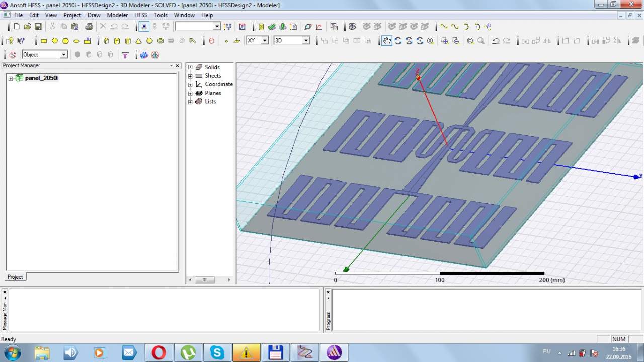This screenshot has width=644, height=362.
Task: Open the Object selection mode dropdown
Action: pos(63,55)
